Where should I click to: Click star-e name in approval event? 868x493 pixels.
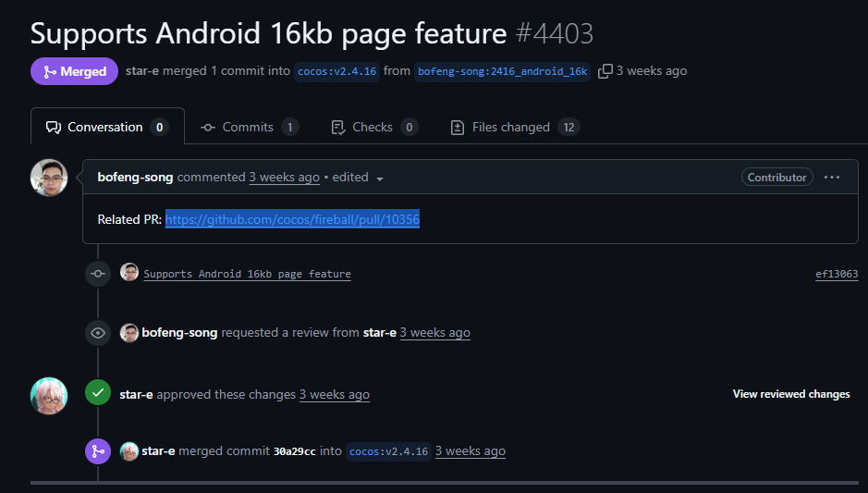(136, 394)
